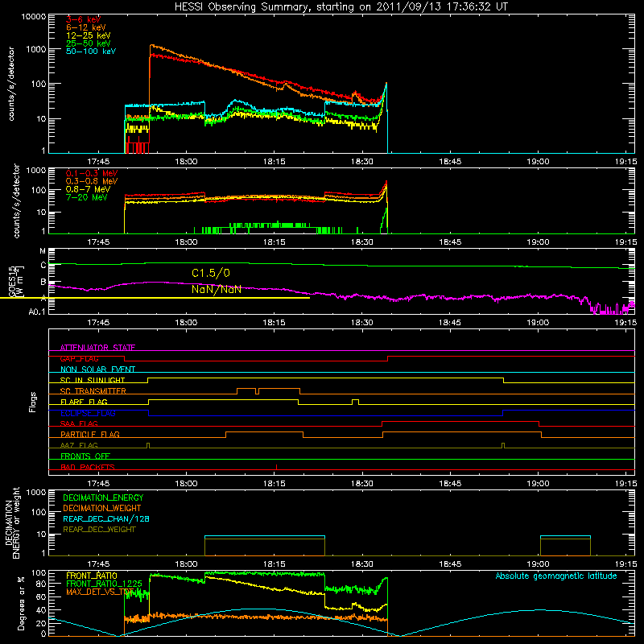644x644 pixels.
Task: Click the MAX_DET_VS_TOT legend label
Action: click(100, 592)
